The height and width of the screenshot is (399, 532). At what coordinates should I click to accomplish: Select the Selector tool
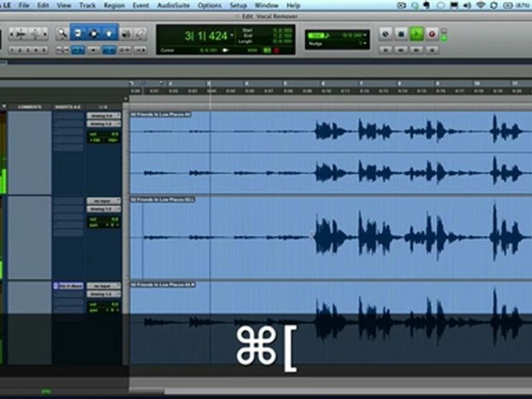tap(94, 33)
